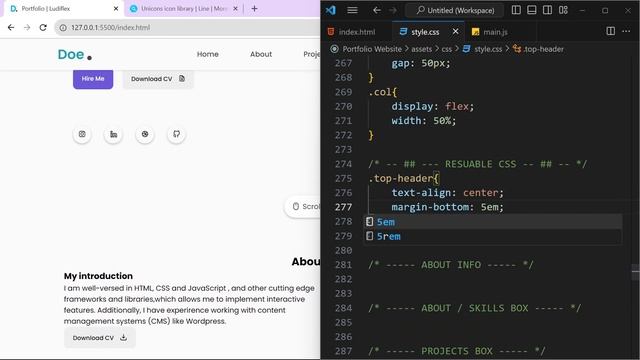Click the assets breadcrumb segment
The image size is (640, 360).
421,49
